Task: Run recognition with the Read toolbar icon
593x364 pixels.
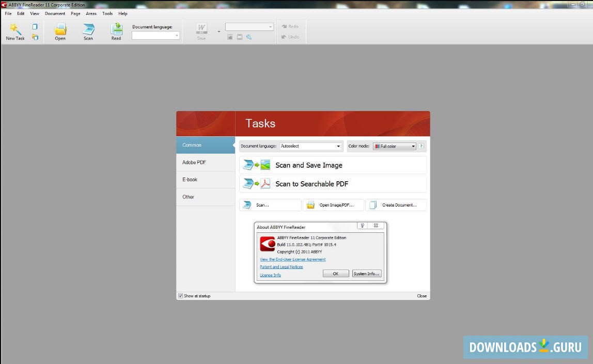Action: click(x=116, y=31)
